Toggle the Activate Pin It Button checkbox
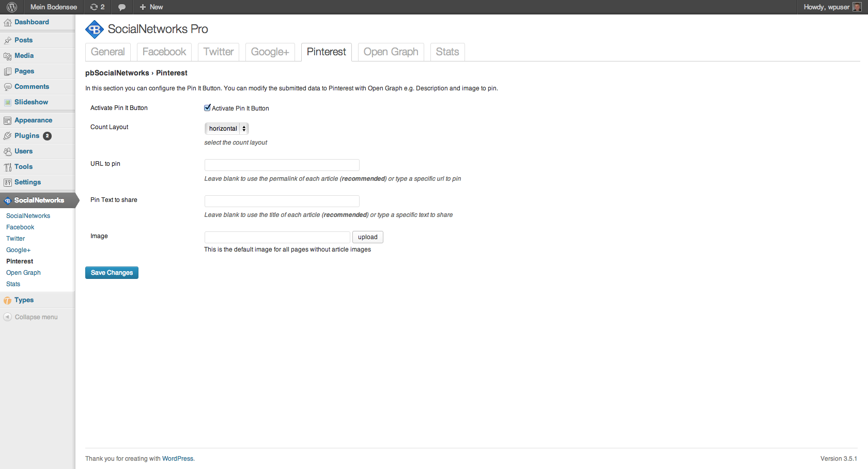This screenshot has width=868, height=469. 207,108
